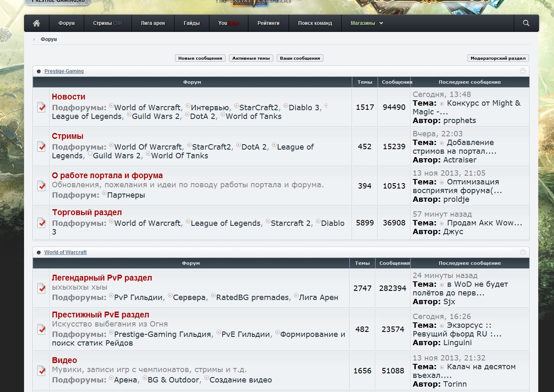Open author profile Actraiser
Screen dimensions: 554x392
click(459, 160)
